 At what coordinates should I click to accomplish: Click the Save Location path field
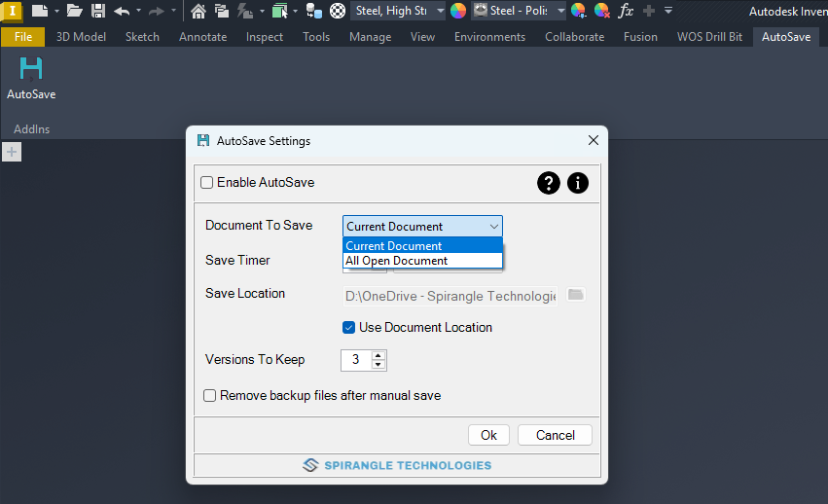tap(450, 296)
